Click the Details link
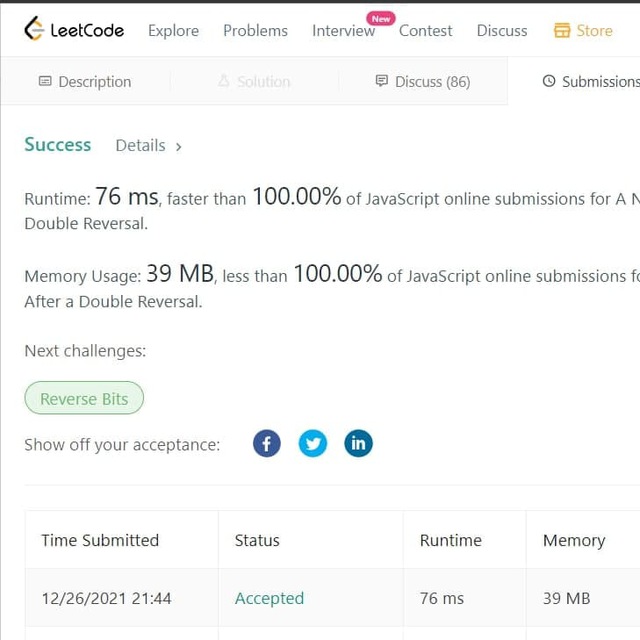 pos(140,145)
